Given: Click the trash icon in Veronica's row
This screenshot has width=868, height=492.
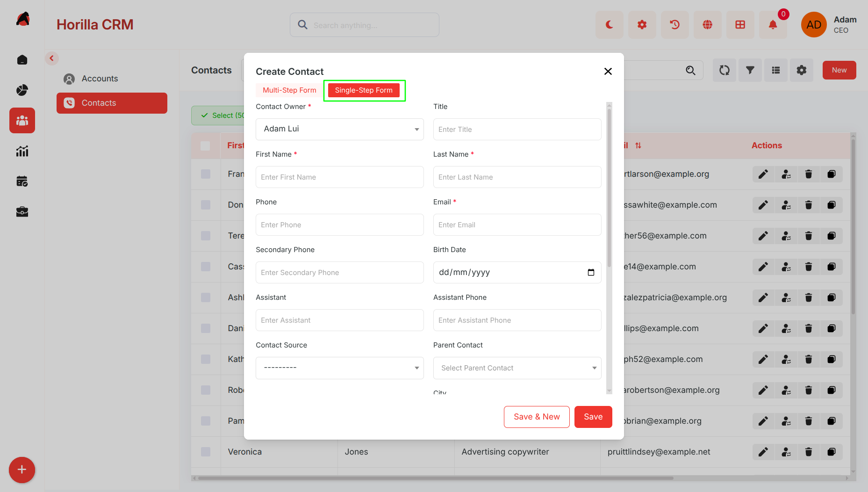Looking at the screenshot, I should point(809,452).
